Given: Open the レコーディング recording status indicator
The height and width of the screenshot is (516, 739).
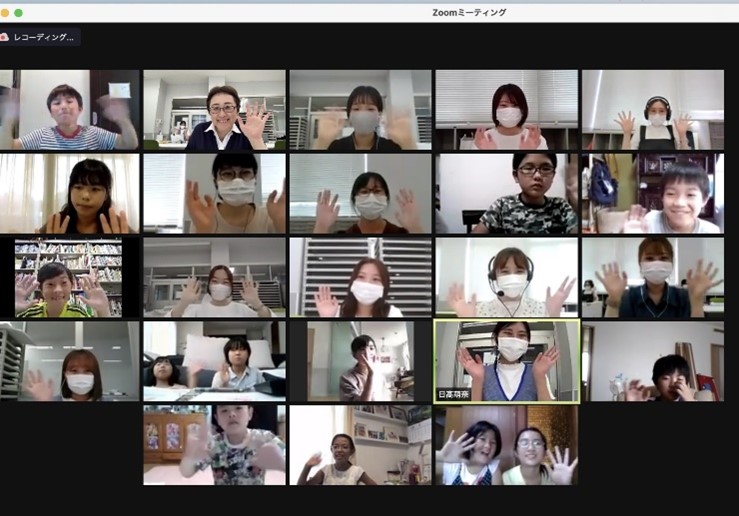Looking at the screenshot, I should tap(46, 37).
